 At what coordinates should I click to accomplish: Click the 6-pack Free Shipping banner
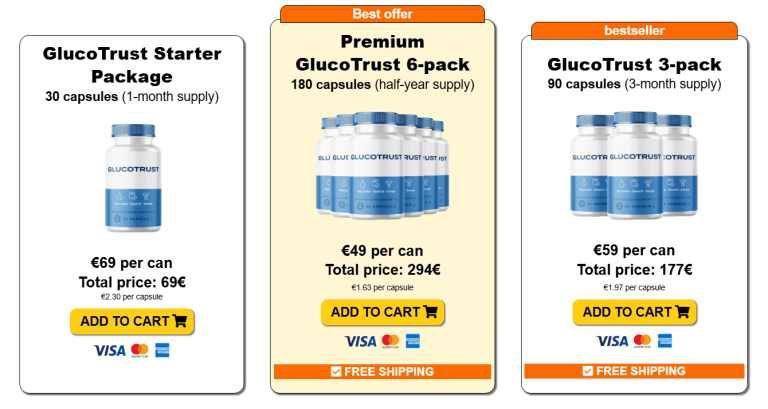pyautogui.click(x=383, y=372)
